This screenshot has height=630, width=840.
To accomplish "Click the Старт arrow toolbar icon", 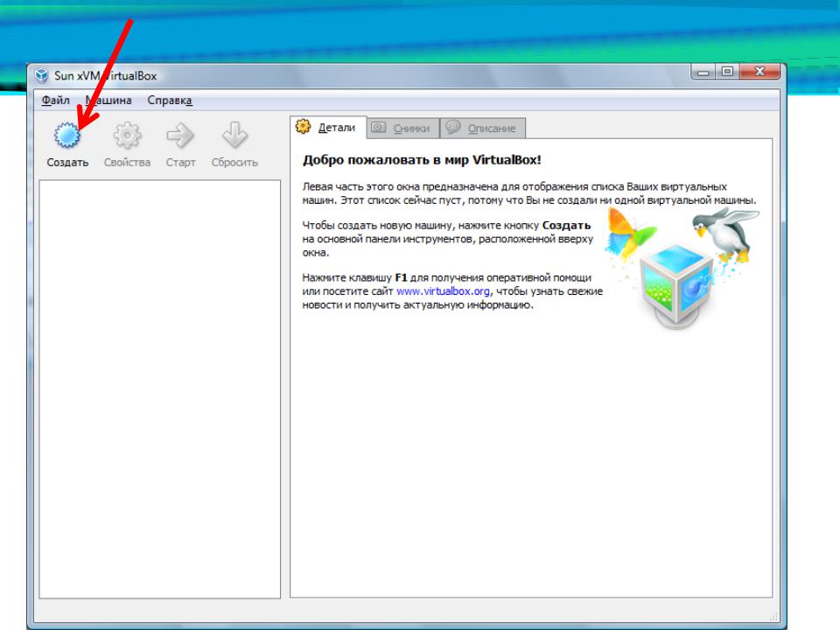I will [x=180, y=135].
